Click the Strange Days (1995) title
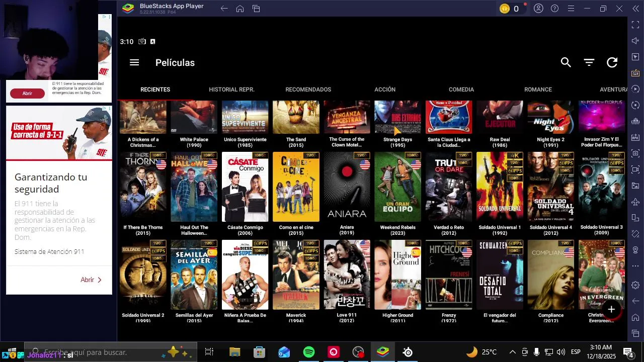The width and height of the screenshot is (644, 362). click(x=397, y=142)
